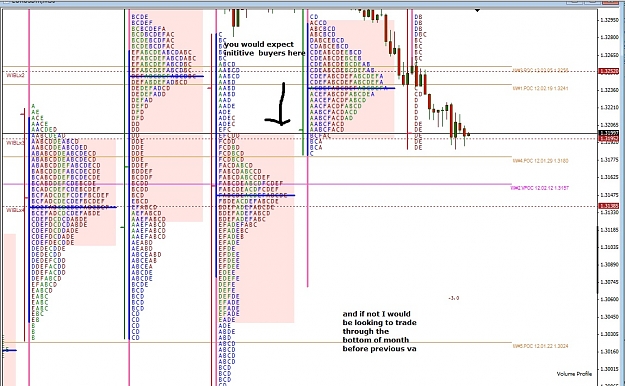Screen dimensions: 625x386
Task: Select the POC label dated 12.02.05 on dashed line
Action: coord(540,70)
